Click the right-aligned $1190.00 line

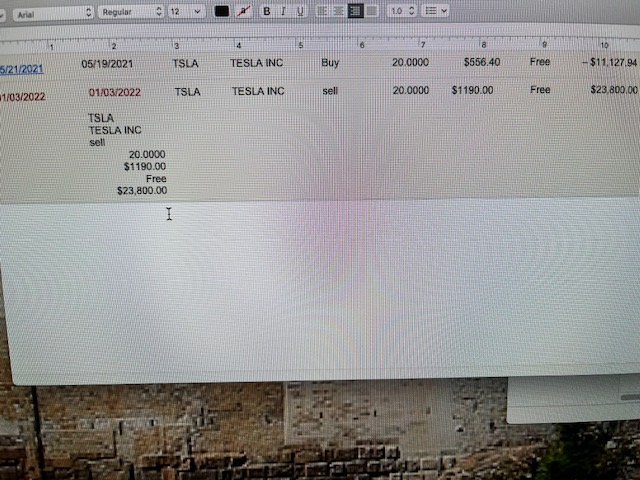tap(145, 167)
